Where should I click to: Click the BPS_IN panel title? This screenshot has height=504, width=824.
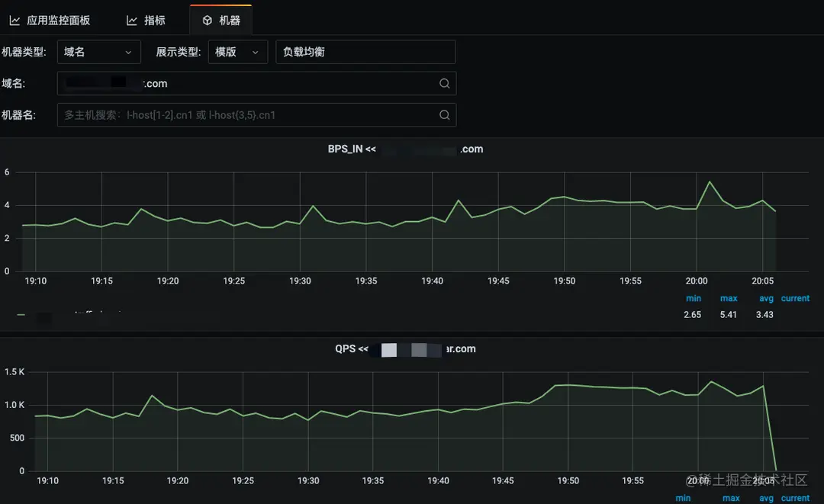point(405,149)
